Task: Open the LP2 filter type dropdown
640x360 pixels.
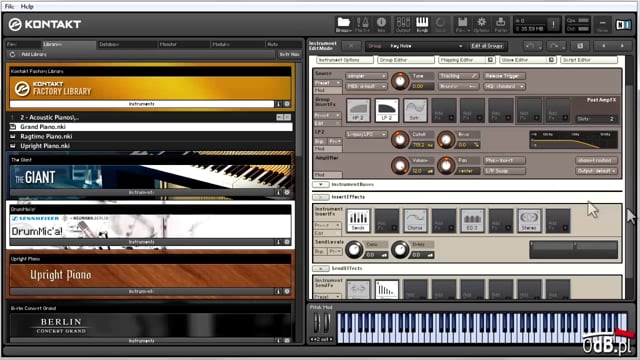Action: [x=366, y=134]
